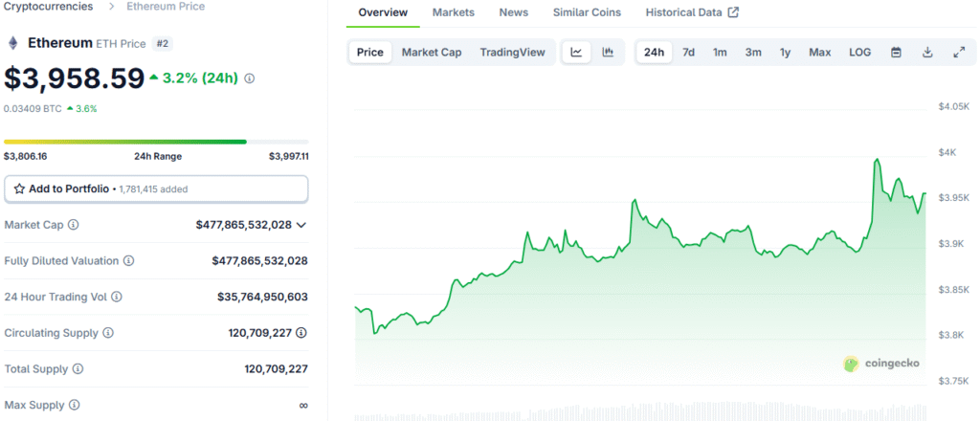The image size is (980, 421).
Task: Click the #2 rank badge
Action: (163, 44)
